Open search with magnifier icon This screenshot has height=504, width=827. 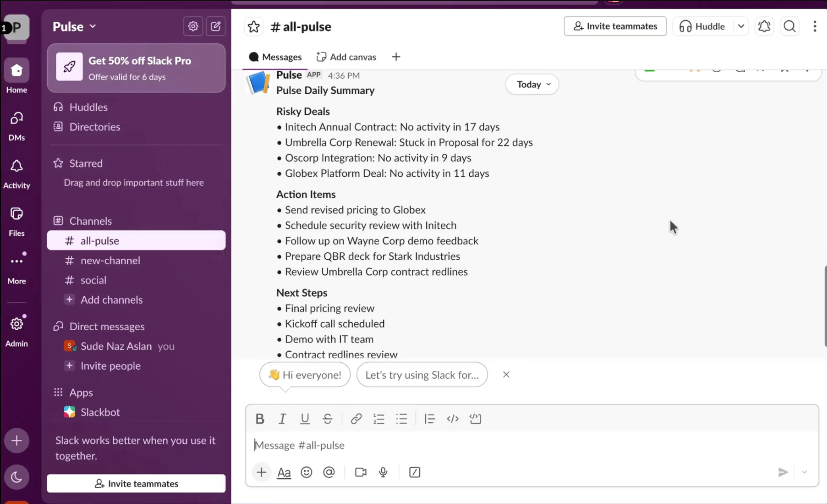(x=789, y=26)
